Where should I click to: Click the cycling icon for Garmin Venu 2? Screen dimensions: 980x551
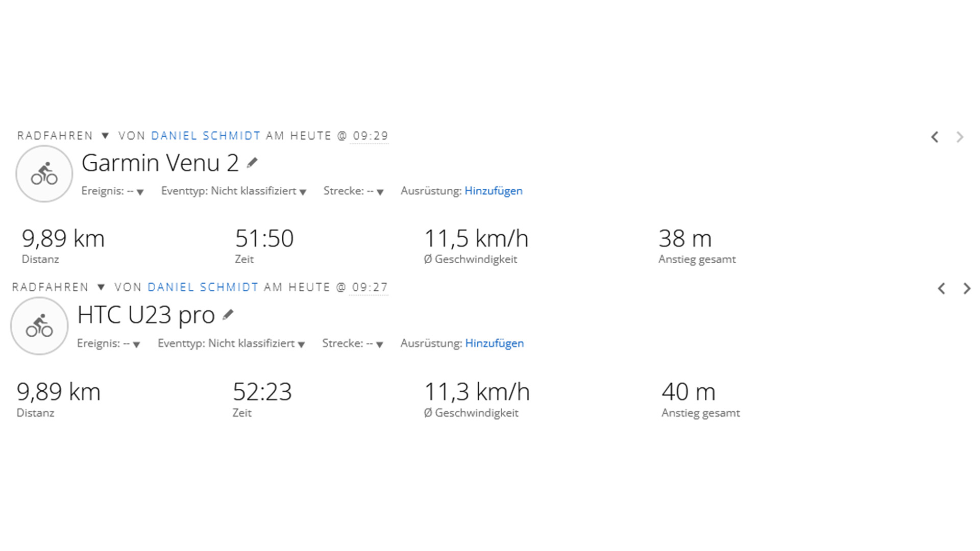point(44,174)
